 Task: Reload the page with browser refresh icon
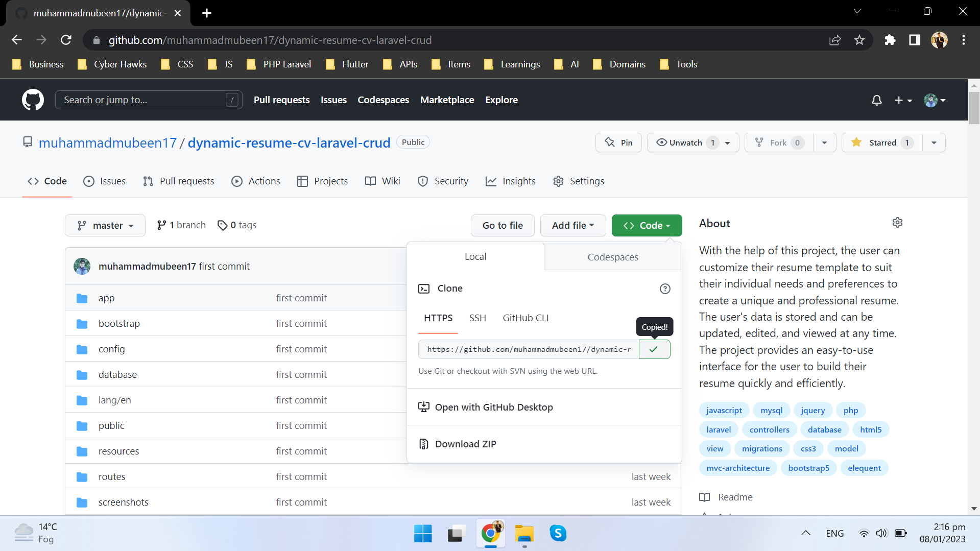66,40
